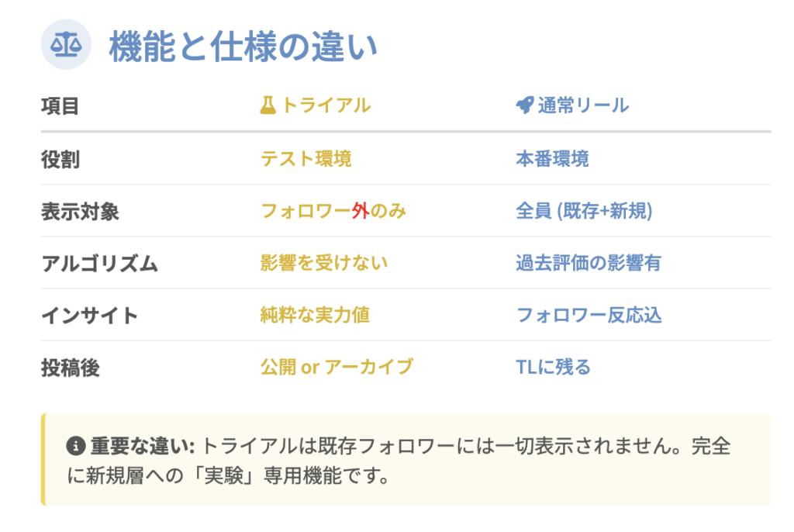
Task: Click the 公開 or アーカイブ cell
Action: (x=337, y=367)
